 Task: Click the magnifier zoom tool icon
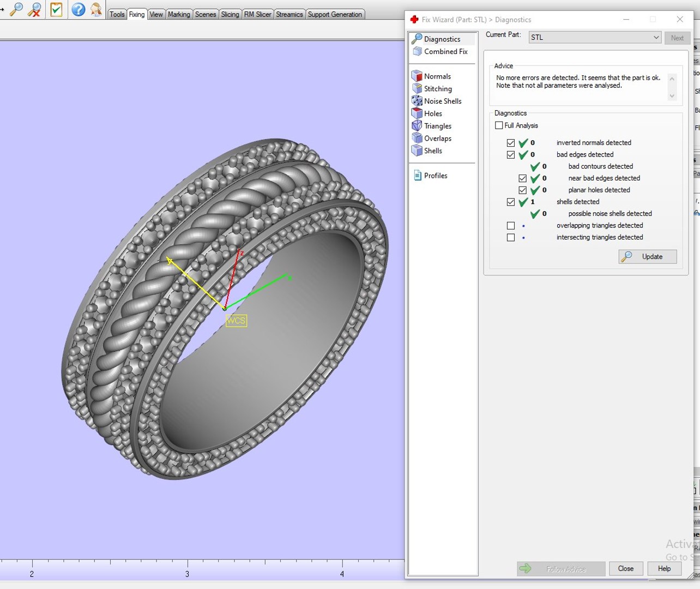click(16, 9)
